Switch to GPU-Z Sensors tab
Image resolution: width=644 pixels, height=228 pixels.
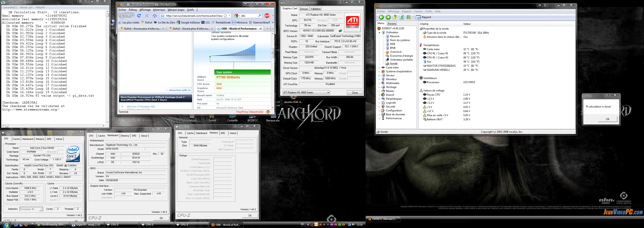coord(304,9)
